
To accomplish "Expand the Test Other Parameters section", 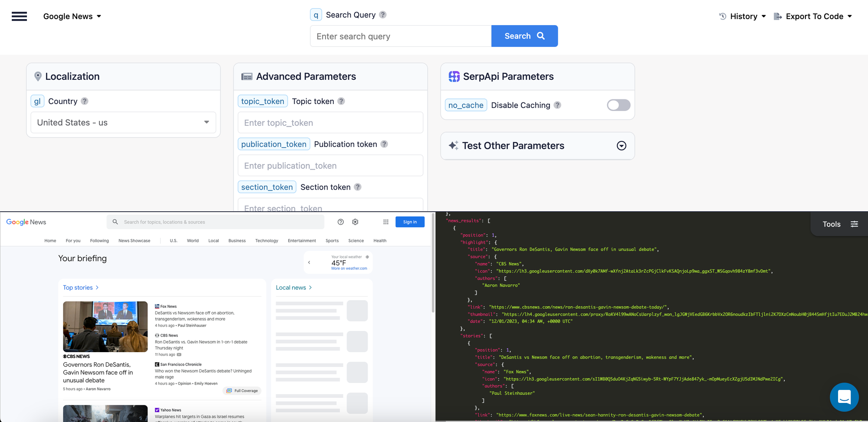I will [621, 146].
